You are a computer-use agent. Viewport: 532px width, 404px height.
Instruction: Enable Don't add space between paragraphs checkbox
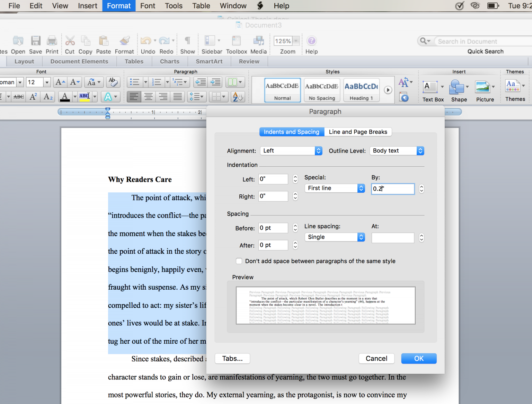point(239,261)
